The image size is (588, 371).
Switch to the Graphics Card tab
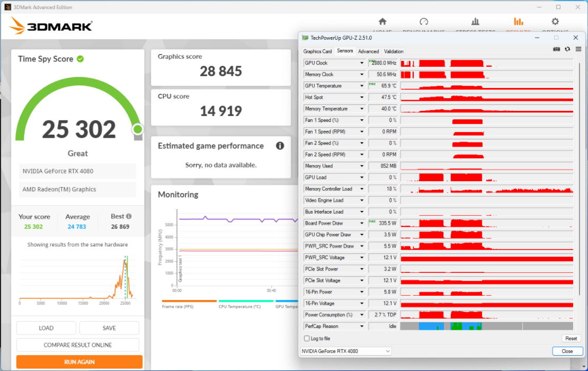click(x=317, y=51)
